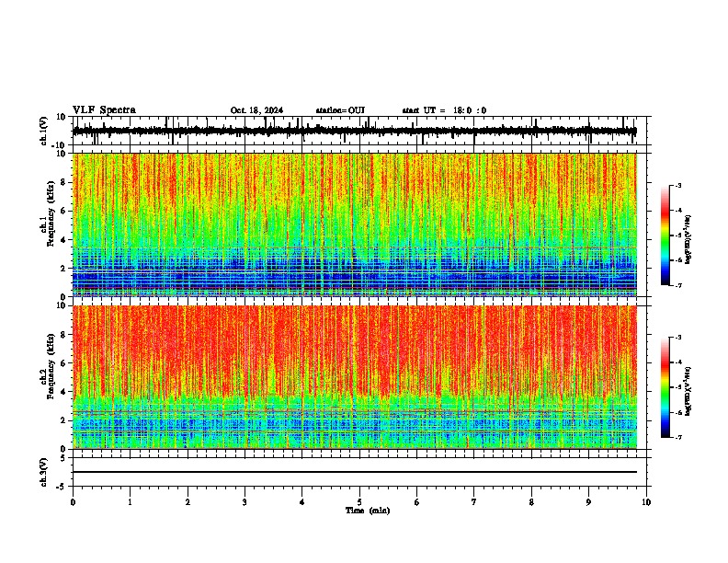Viewport: 728px width, 563px height.
Task: Click the ch.2 colorbar "log(PSD)" label
Action: pos(688,392)
